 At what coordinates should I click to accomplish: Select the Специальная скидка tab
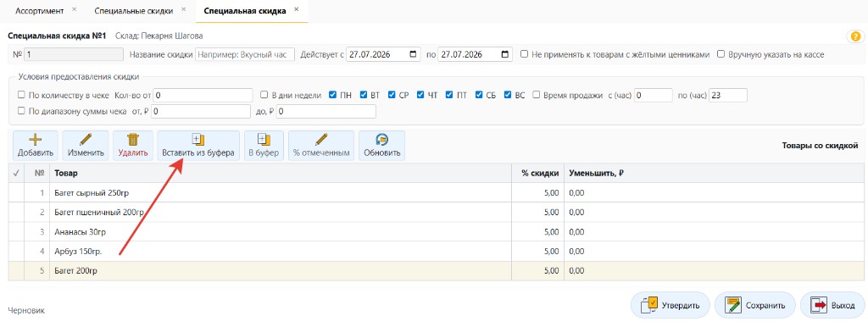(x=245, y=10)
